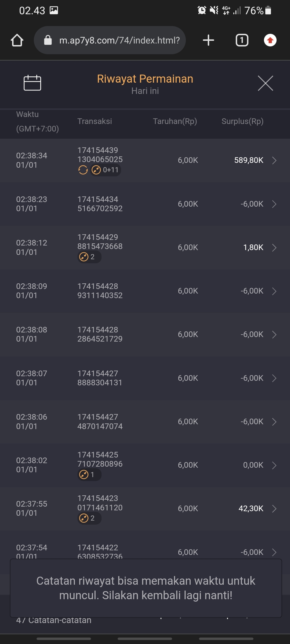The image size is (290, 644).
Task: Tap the bonus badge labeled 1
Action: point(89,475)
